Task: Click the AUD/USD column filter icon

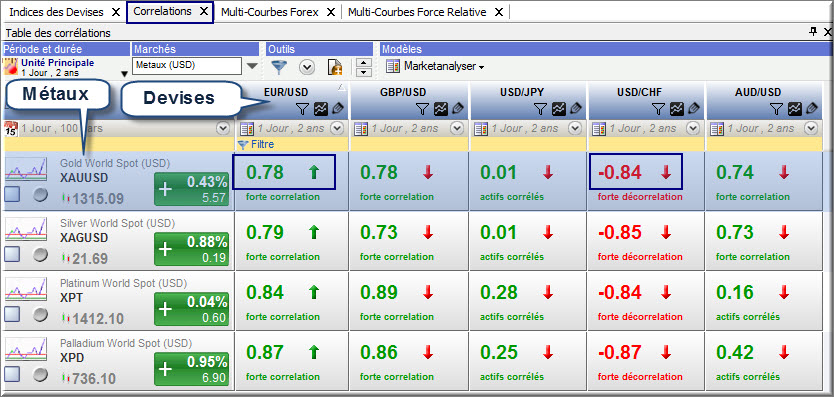Action: coord(777,109)
